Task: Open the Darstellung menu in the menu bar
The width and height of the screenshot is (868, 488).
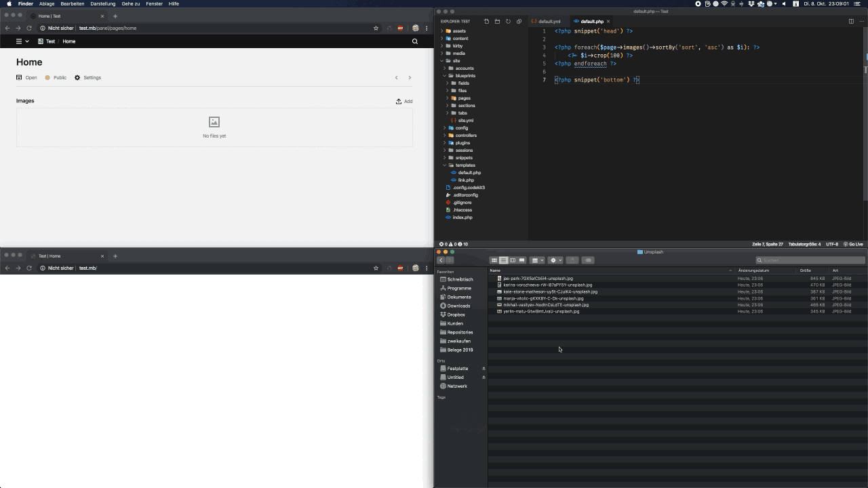Action: (x=103, y=3)
